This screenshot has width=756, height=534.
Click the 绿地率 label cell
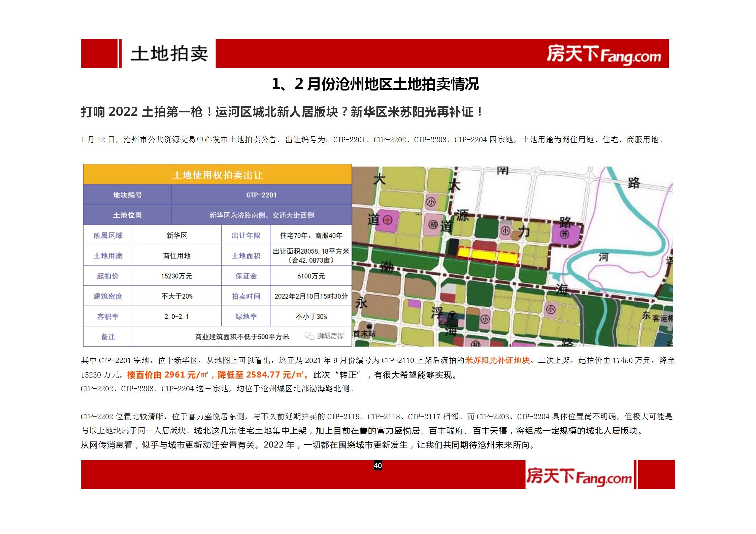(246, 316)
